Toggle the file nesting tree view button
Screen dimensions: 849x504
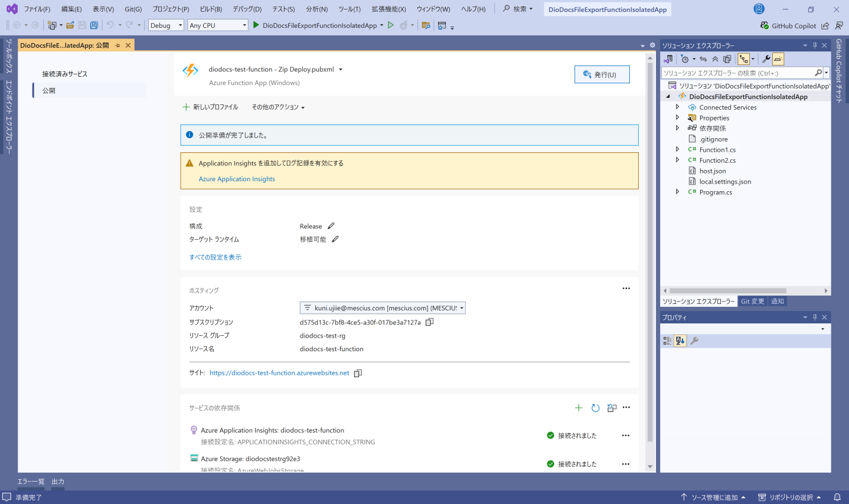(x=743, y=59)
